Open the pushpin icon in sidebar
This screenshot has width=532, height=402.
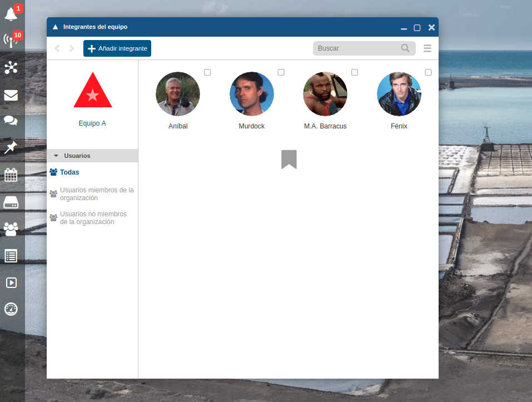(x=11, y=147)
